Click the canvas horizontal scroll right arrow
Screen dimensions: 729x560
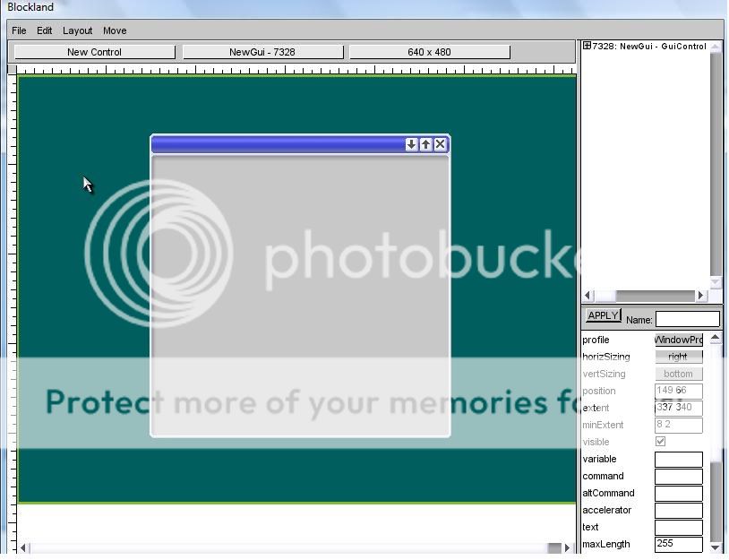pyautogui.click(x=568, y=548)
